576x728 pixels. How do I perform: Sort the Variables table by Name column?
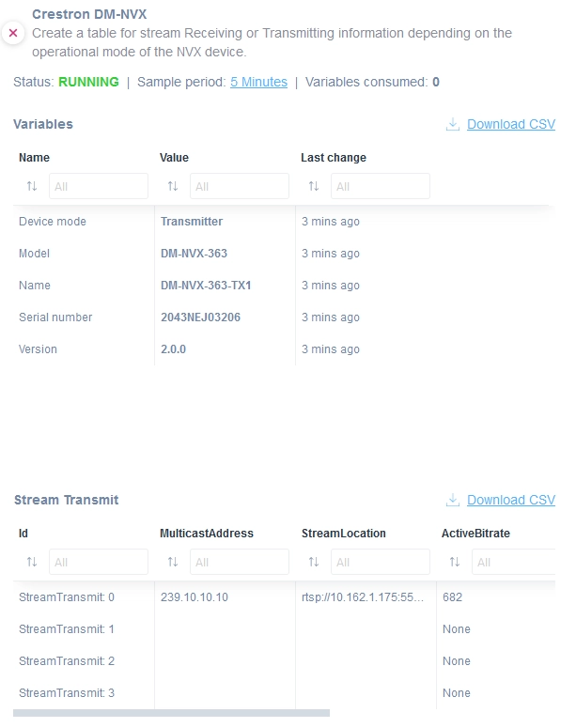[x=32, y=186]
